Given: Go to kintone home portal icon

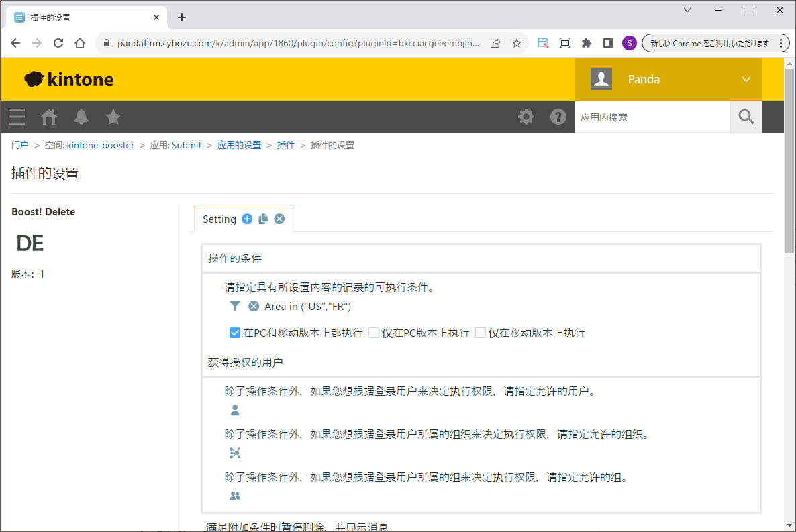Looking at the screenshot, I should 49,117.
